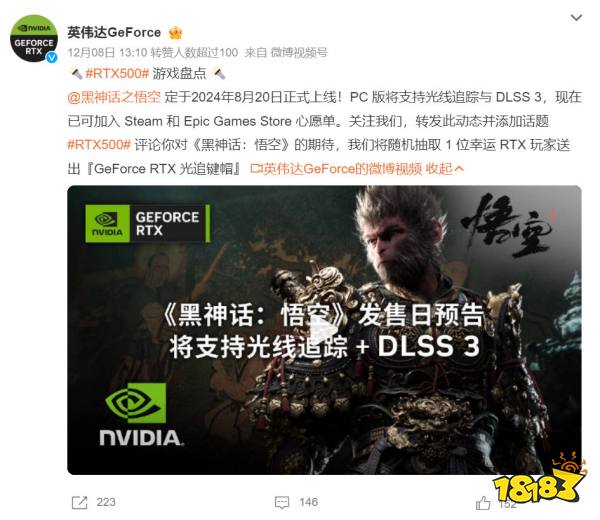Image resolution: width=600 pixels, height=520 pixels.
Task: Click the repost share icon
Action: pos(80,502)
